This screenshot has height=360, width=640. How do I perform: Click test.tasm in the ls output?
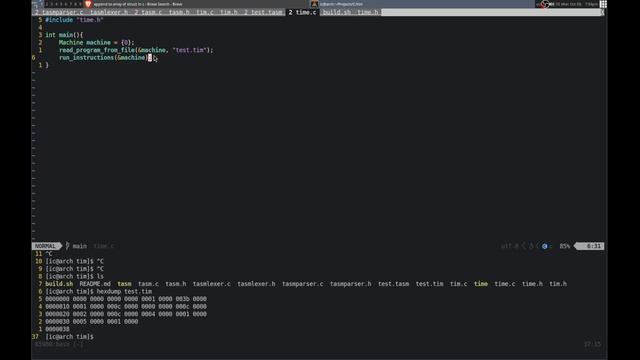393,284
